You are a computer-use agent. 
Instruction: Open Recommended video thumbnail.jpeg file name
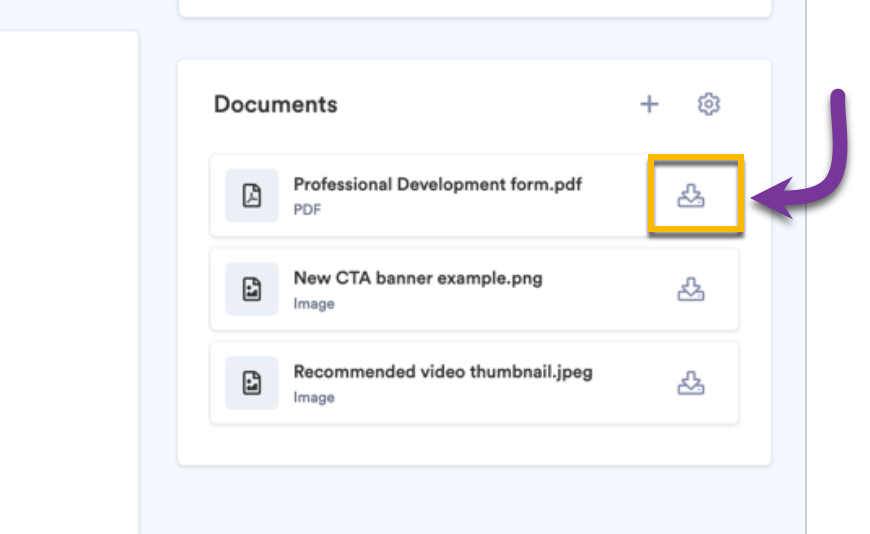coord(443,372)
